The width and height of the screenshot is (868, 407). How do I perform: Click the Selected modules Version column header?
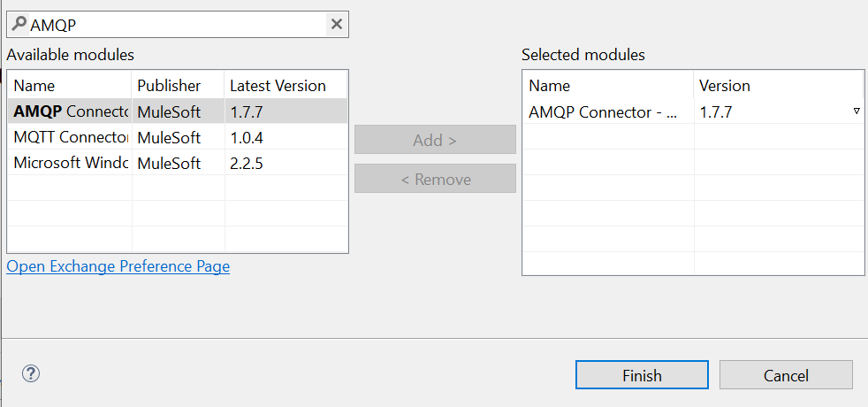[778, 86]
